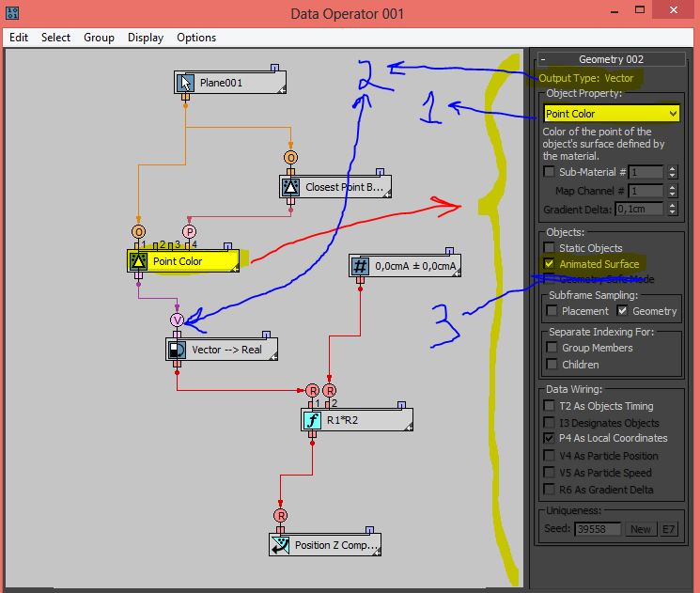Screen dimensions: 700x593
Task: Click the Plane001 node icon
Action: pyautogui.click(x=185, y=83)
